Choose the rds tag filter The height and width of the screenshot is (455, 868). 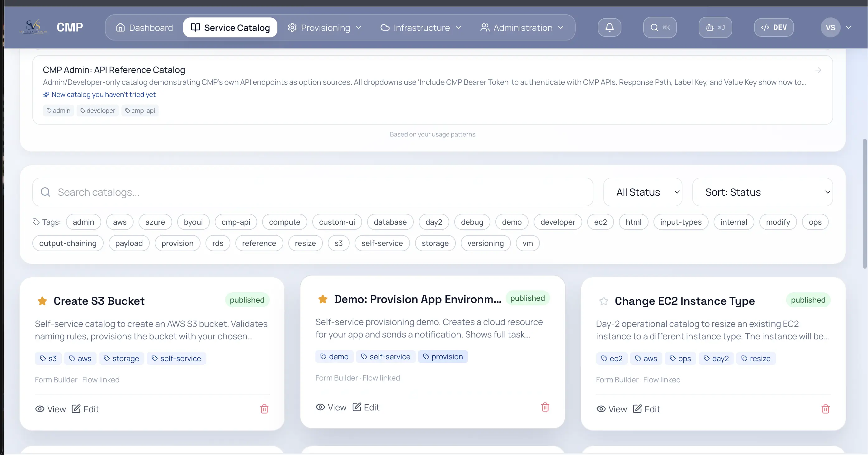(218, 243)
